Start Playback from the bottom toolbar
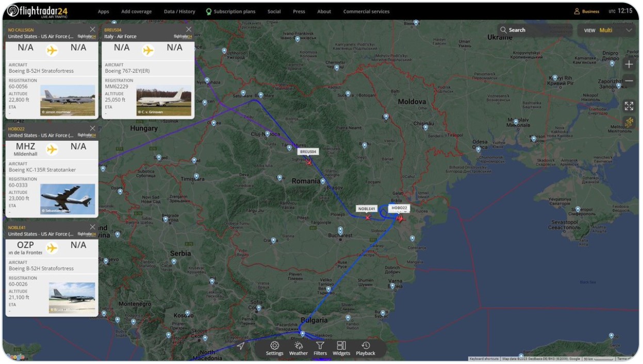Image resolution: width=643 pixels, height=364 pixels. pyautogui.click(x=366, y=349)
